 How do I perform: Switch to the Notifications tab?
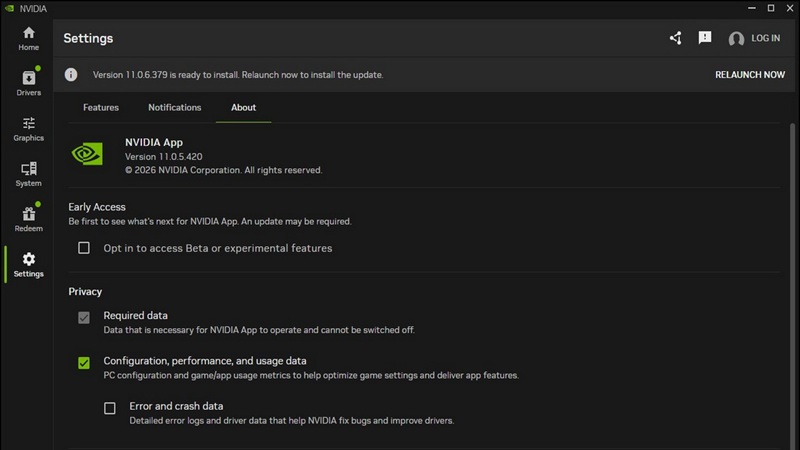point(175,107)
